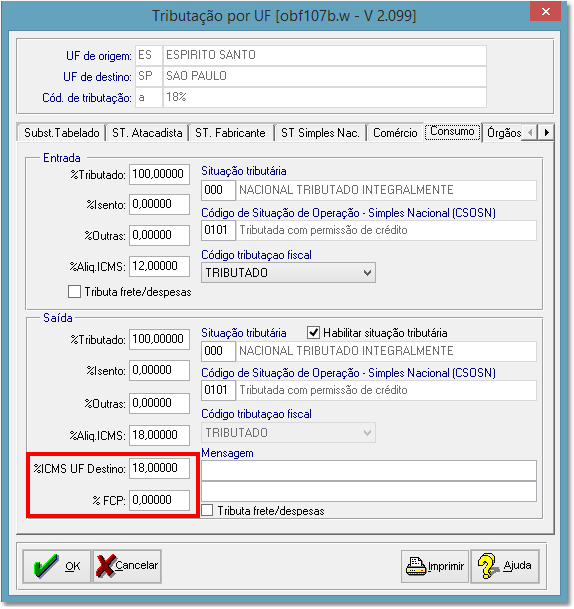Click Saída Situação tributária code 000 field
Image resolution: width=574 pixels, height=609 pixels.
click(x=218, y=351)
